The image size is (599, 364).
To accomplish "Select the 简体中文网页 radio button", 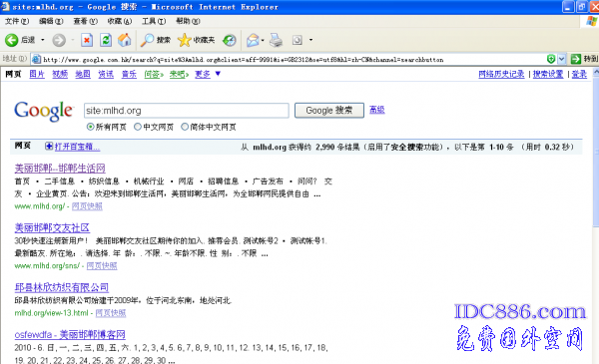I will tap(185, 127).
